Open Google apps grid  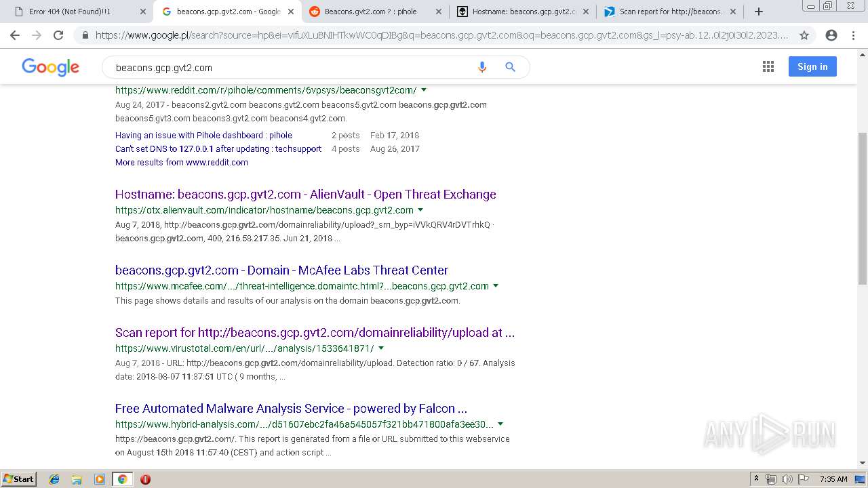[x=768, y=66]
